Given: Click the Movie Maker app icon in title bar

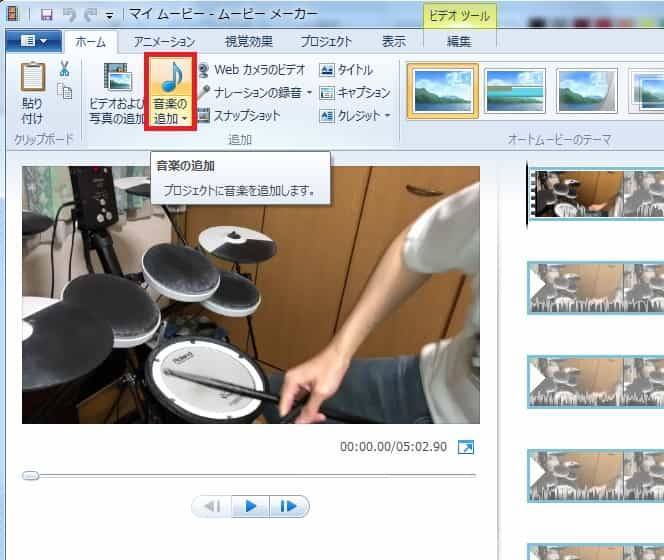Looking at the screenshot, I should point(13,14).
